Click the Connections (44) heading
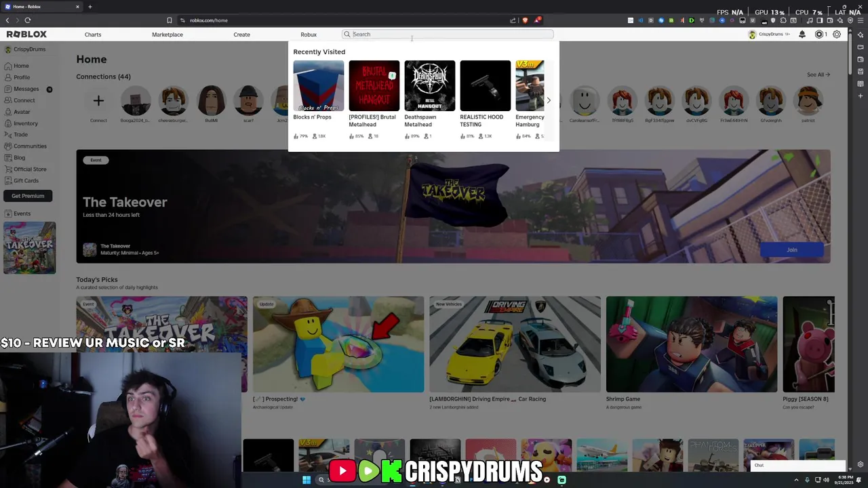The image size is (868, 488). pyautogui.click(x=103, y=77)
